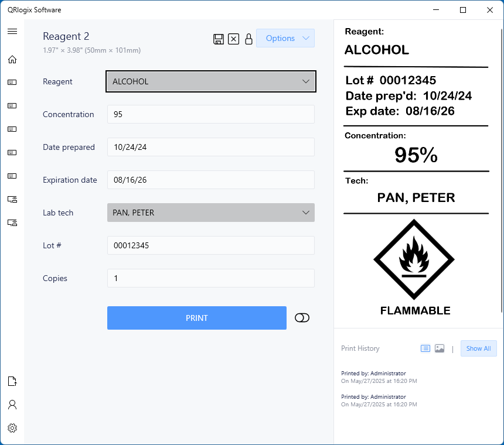504x445 pixels.
Task: Go to Home via the house icon
Action: click(x=12, y=59)
